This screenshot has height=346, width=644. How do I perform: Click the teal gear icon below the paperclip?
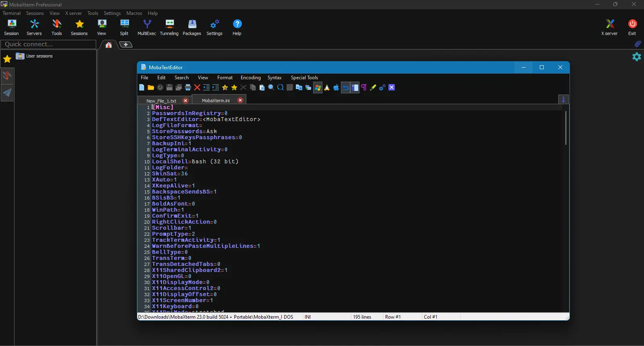[637, 57]
